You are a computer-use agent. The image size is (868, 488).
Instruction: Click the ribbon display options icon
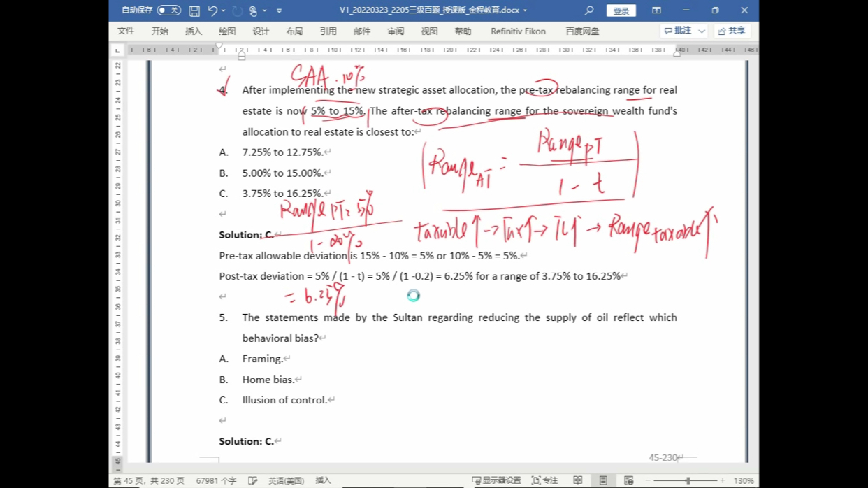(x=656, y=10)
